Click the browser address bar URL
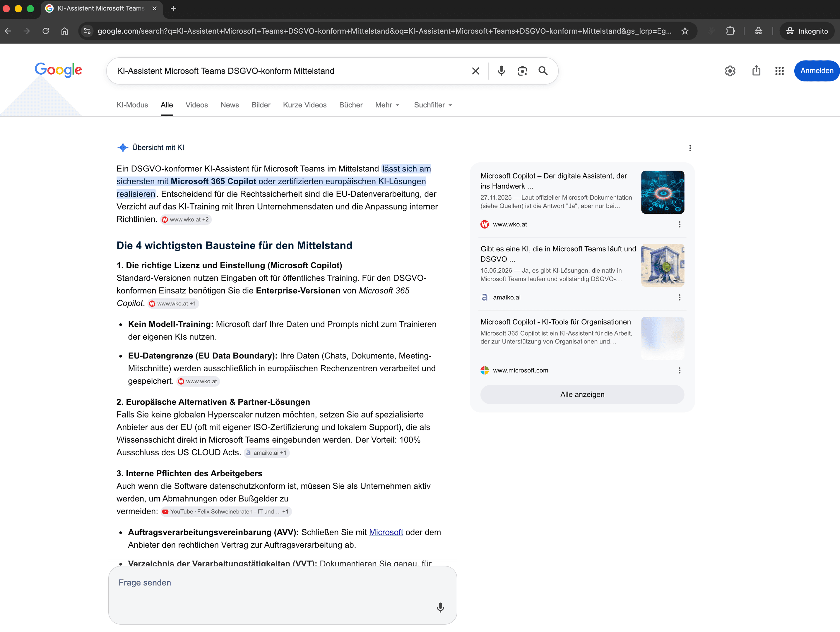The width and height of the screenshot is (840, 632). point(384,31)
